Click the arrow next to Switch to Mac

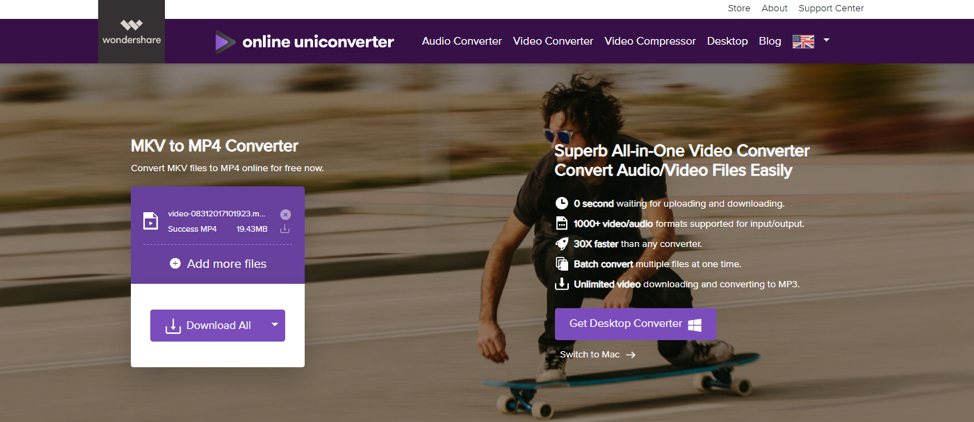[x=630, y=355]
